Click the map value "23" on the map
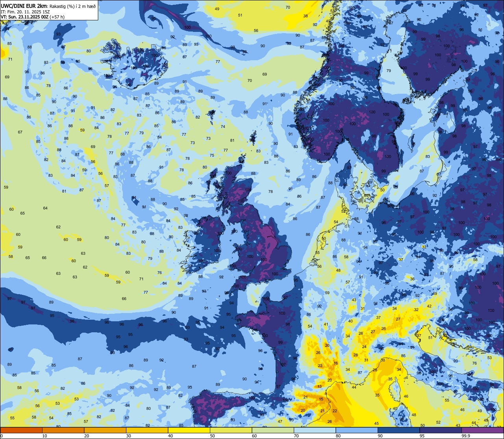 point(320,366)
